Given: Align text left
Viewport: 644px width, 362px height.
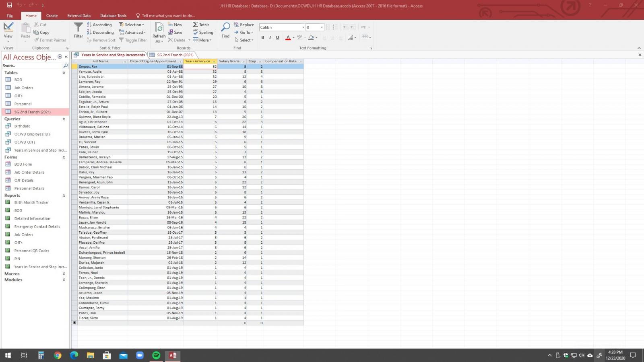Looking at the screenshot, I should 325,37.
